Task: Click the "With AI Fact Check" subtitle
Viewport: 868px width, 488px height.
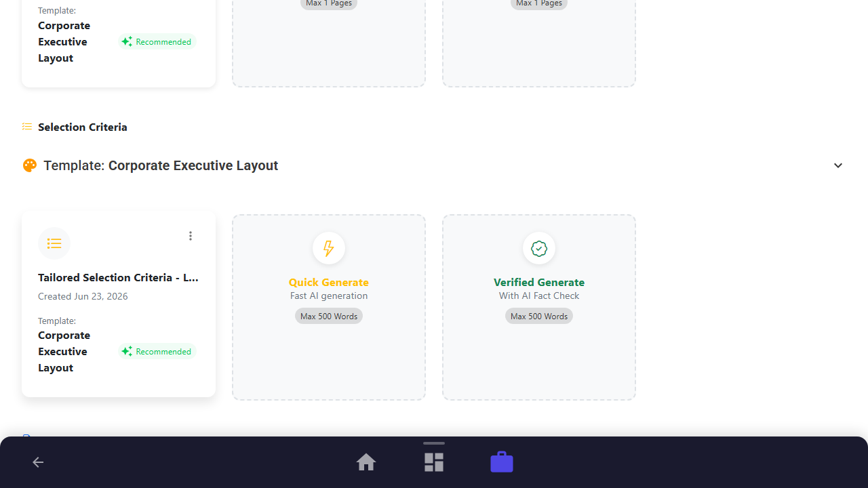Action: [539, 296]
